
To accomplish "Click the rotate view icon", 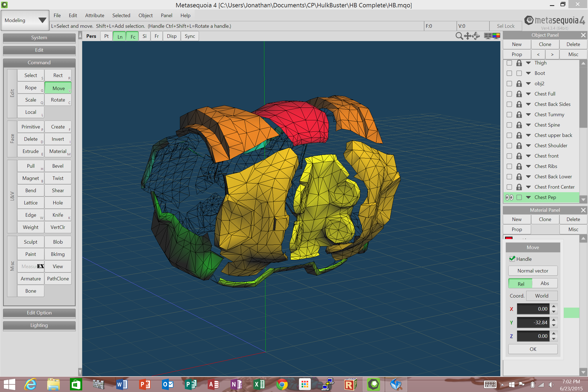I will [476, 36].
